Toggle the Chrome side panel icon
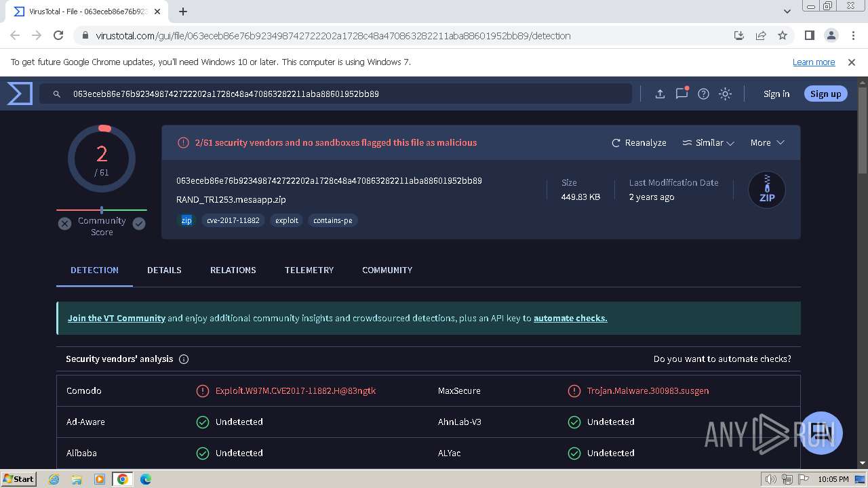Image resolution: width=868 pixels, height=488 pixels. click(x=810, y=36)
